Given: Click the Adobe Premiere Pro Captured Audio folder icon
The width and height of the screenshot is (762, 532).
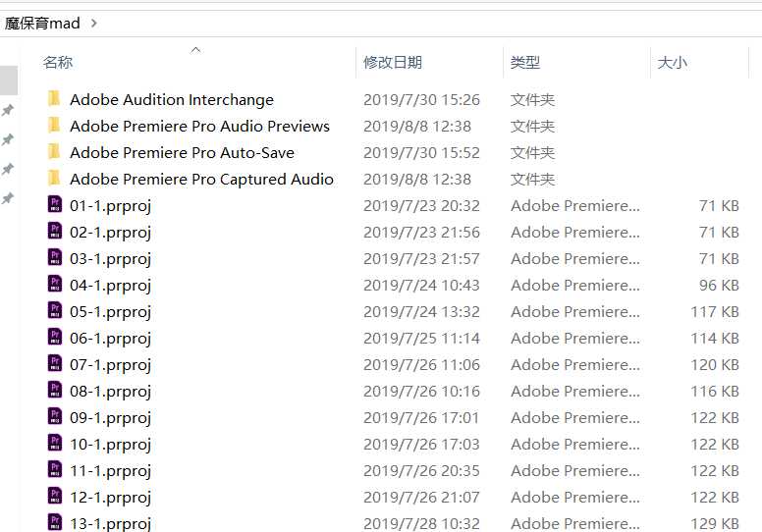Looking at the screenshot, I should coord(54,179).
